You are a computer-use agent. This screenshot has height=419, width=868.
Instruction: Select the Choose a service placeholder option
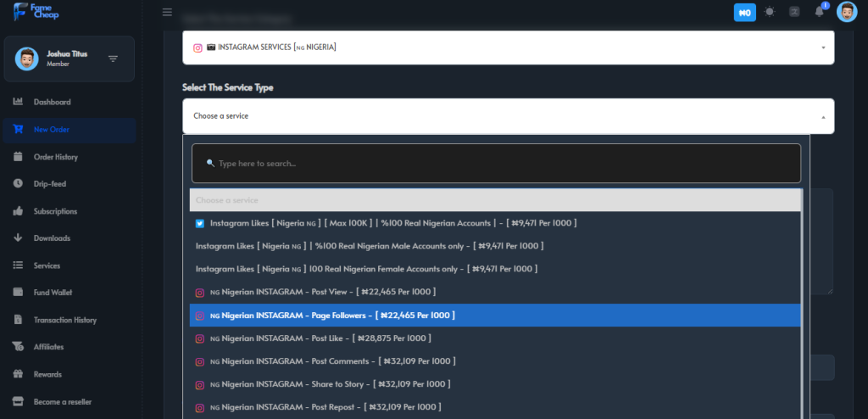click(x=495, y=200)
